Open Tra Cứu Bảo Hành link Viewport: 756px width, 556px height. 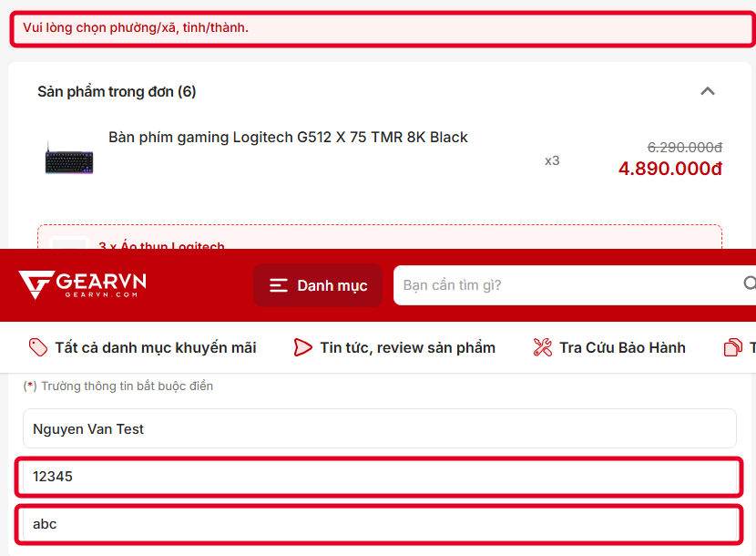coord(609,347)
